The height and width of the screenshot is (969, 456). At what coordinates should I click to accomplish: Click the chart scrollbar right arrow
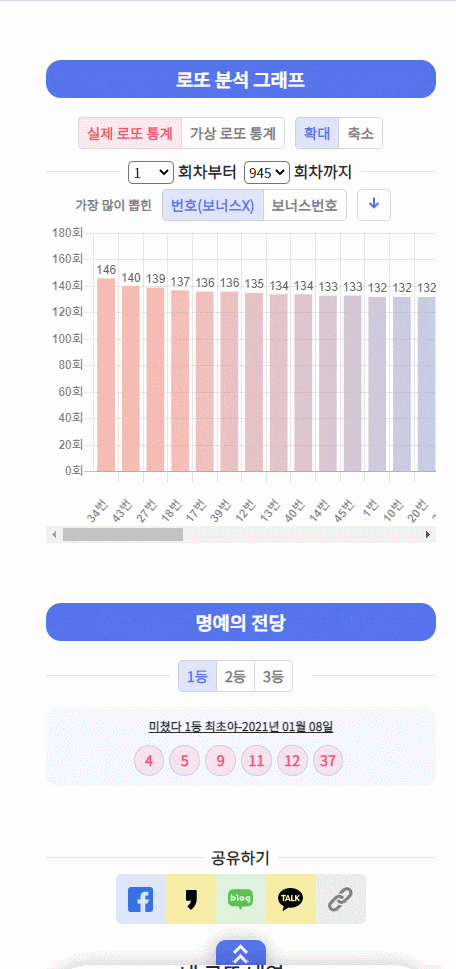[x=428, y=535]
